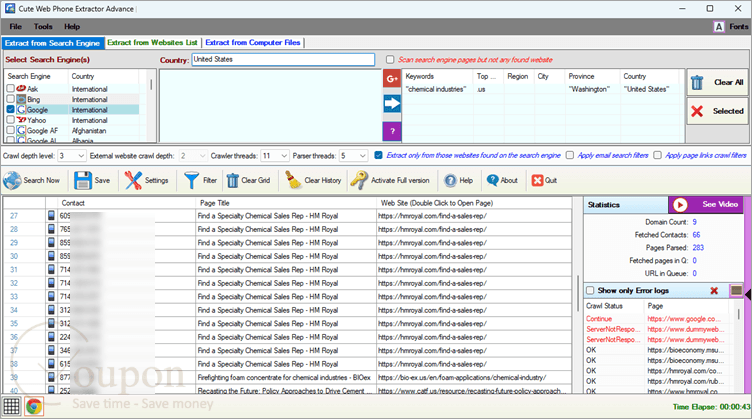Toggle Show only Error logs checkbox
The width and height of the screenshot is (752, 419).
pos(590,291)
